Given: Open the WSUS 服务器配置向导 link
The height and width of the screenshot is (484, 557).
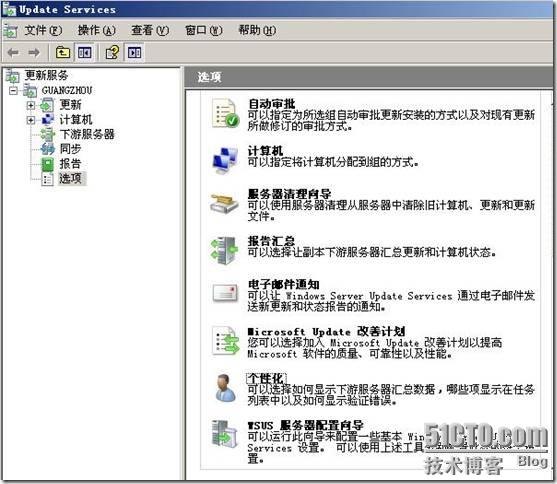Looking at the screenshot, I should pos(305,425).
